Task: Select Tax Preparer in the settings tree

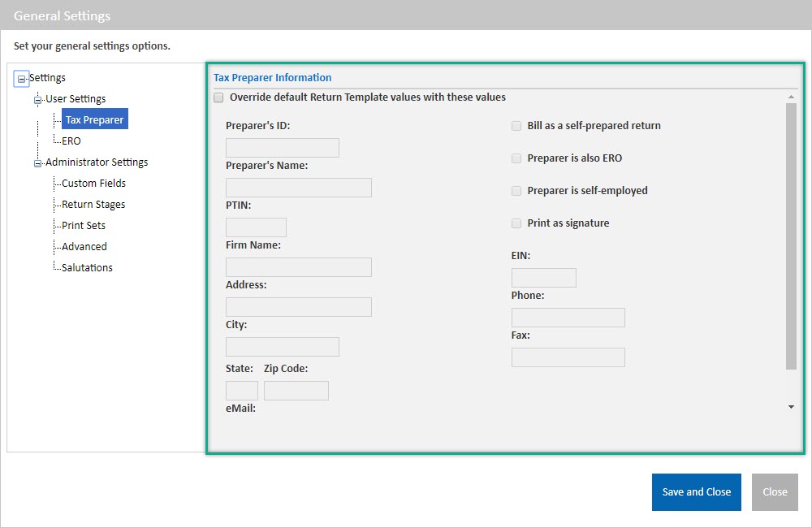Action: (95, 119)
